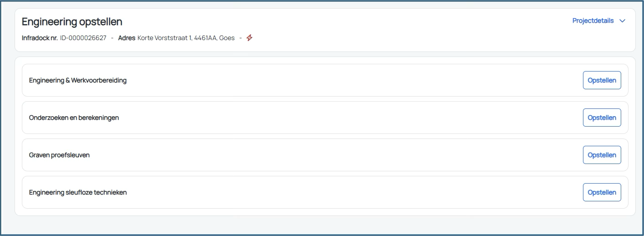Click the empty grey area below the list
This screenshot has height=236, width=644.
(319, 225)
